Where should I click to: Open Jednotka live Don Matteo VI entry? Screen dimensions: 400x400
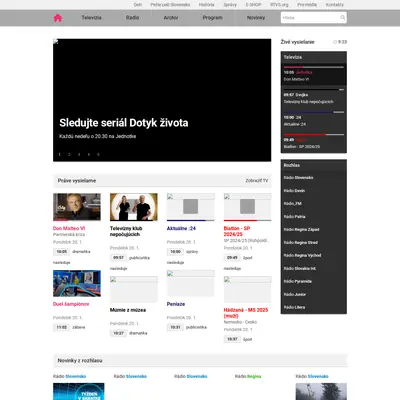[x=314, y=75]
